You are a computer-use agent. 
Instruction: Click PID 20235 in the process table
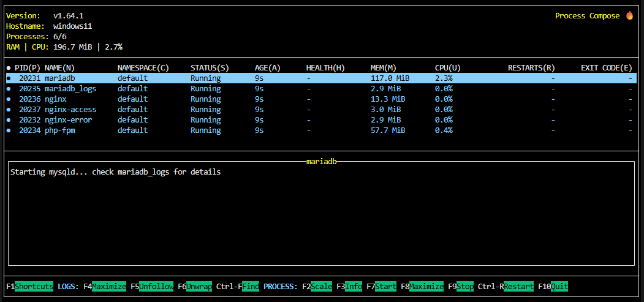coord(29,89)
